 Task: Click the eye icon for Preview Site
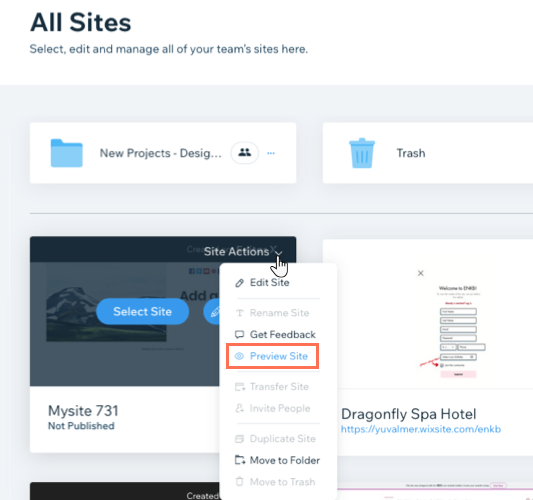[x=239, y=356]
